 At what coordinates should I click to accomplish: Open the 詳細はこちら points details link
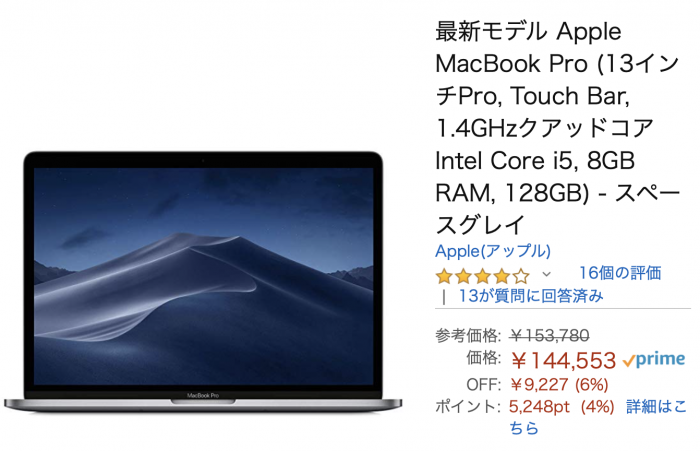(x=598, y=417)
